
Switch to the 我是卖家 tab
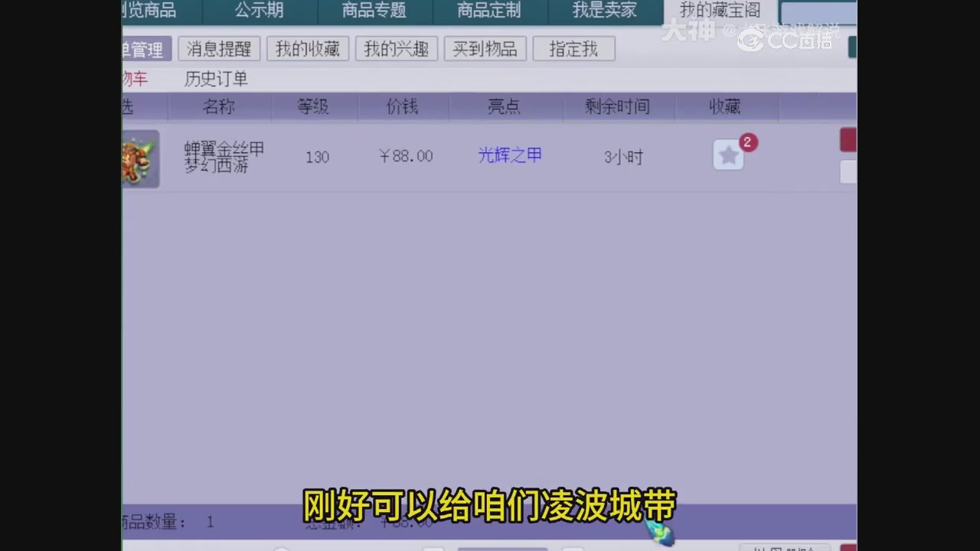605,11
